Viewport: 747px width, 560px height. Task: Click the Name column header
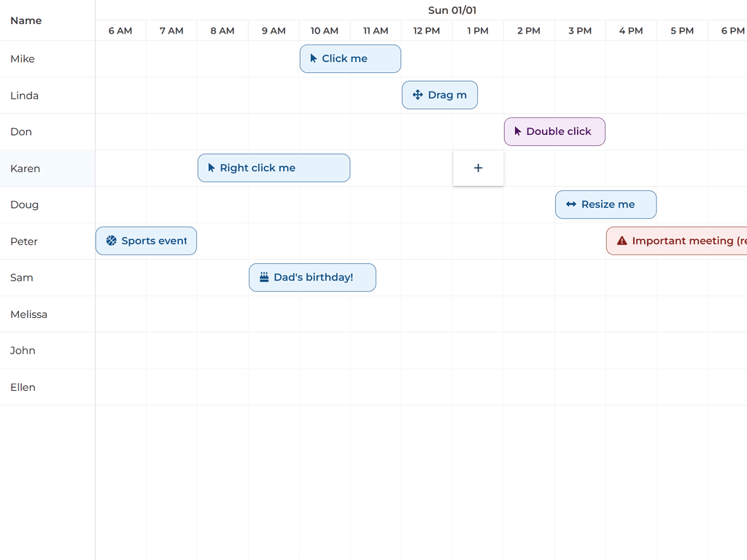tap(26, 20)
